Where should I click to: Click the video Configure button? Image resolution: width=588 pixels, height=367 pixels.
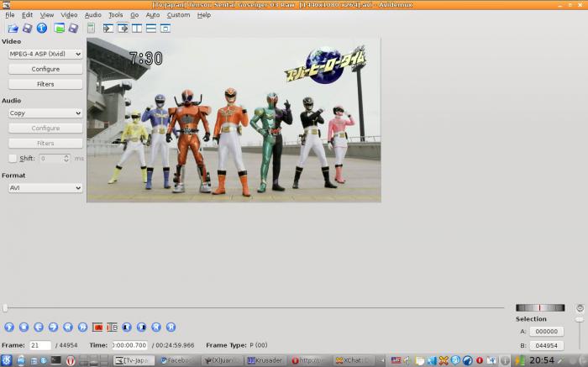point(45,69)
